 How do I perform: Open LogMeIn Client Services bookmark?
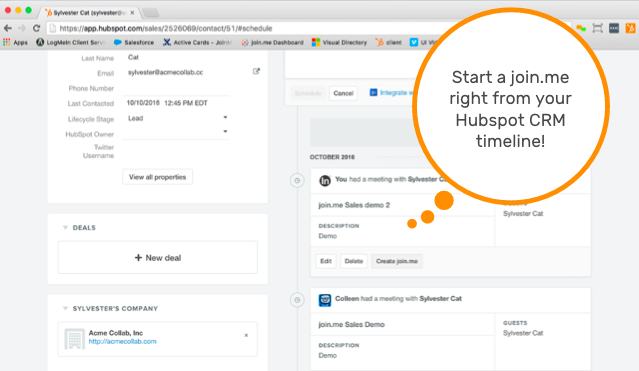[x=71, y=42]
